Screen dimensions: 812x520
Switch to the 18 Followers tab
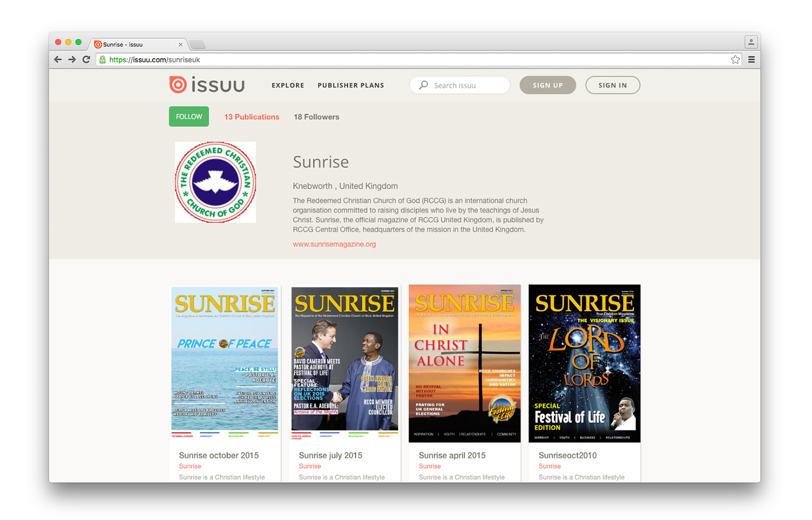pos(316,117)
